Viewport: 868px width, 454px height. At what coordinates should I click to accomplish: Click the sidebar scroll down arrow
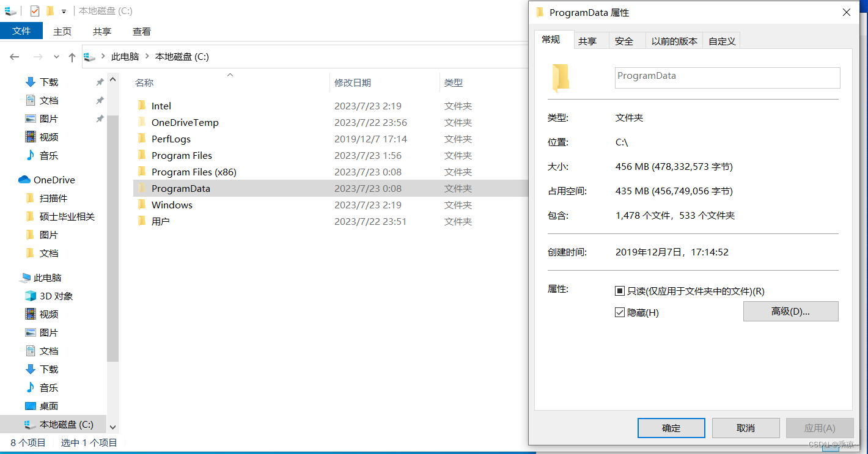(112, 428)
